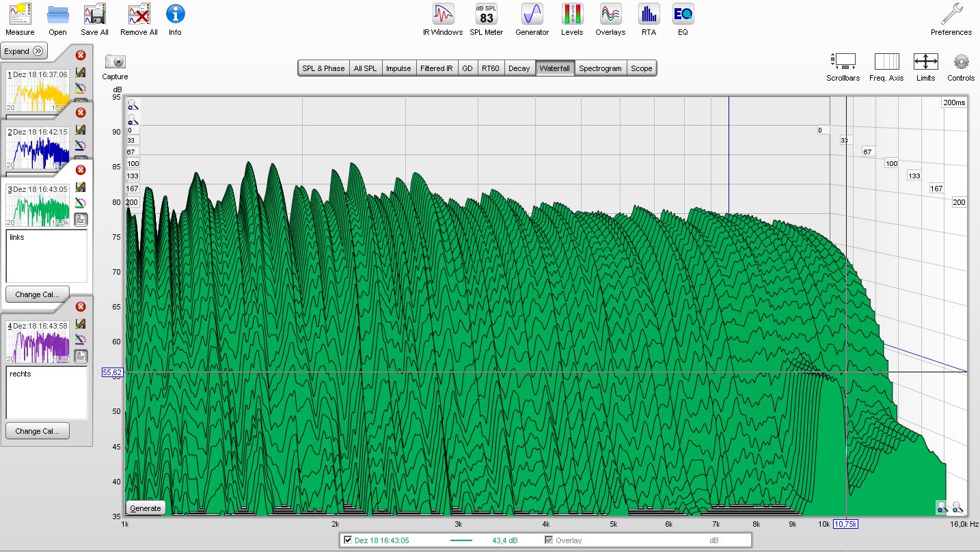Viewport: 980px width, 552px height.
Task: Remove measurement 2 with red X
Action: coord(81,113)
